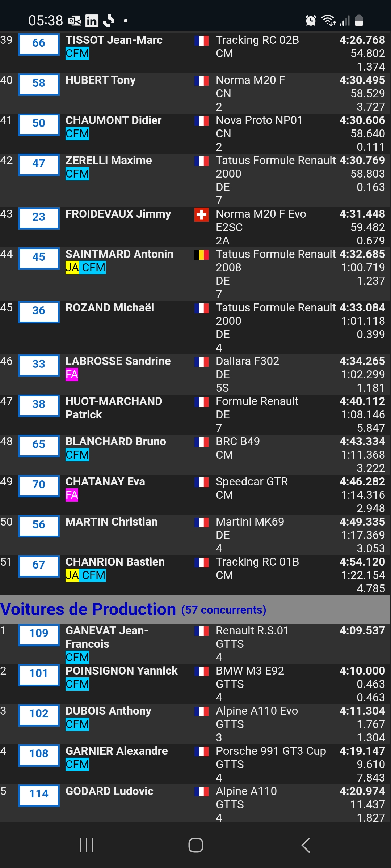The width and height of the screenshot is (391, 868).
Task: Open the recent apps button
Action: [87, 845]
